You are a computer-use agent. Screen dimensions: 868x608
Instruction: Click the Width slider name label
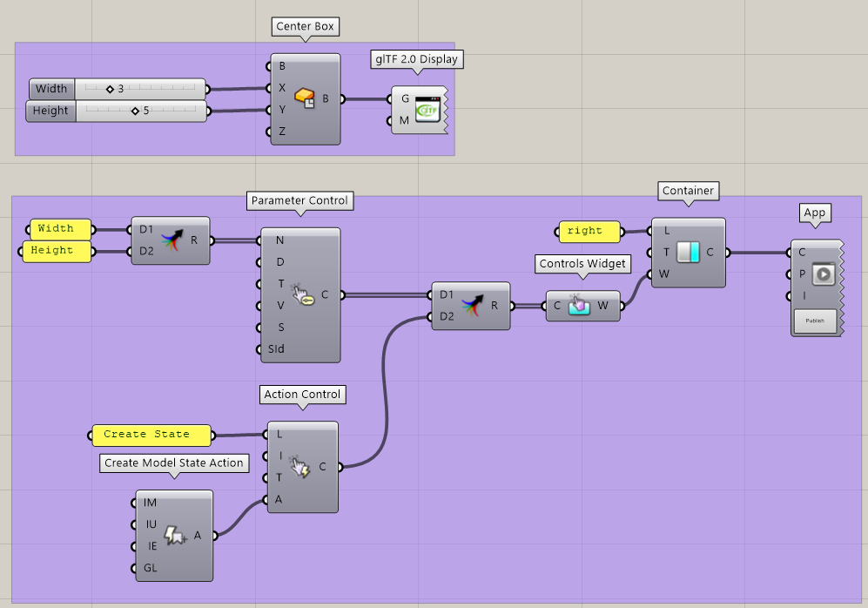pyautogui.click(x=51, y=89)
